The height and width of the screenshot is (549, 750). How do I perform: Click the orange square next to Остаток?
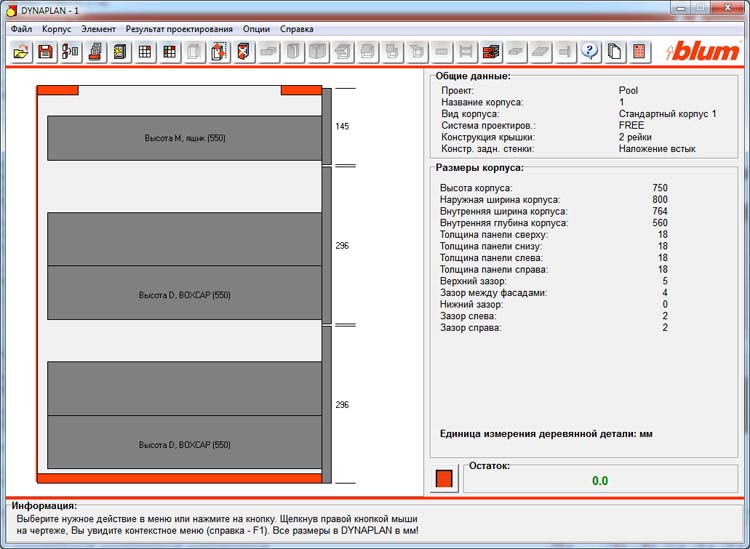click(x=444, y=478)
